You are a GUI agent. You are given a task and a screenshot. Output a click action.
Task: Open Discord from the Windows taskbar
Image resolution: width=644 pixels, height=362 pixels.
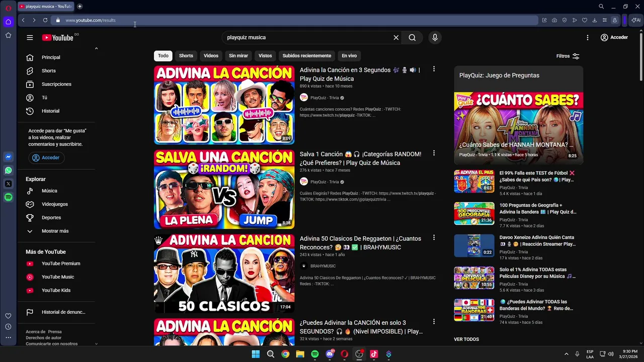(x=330, y=354)
